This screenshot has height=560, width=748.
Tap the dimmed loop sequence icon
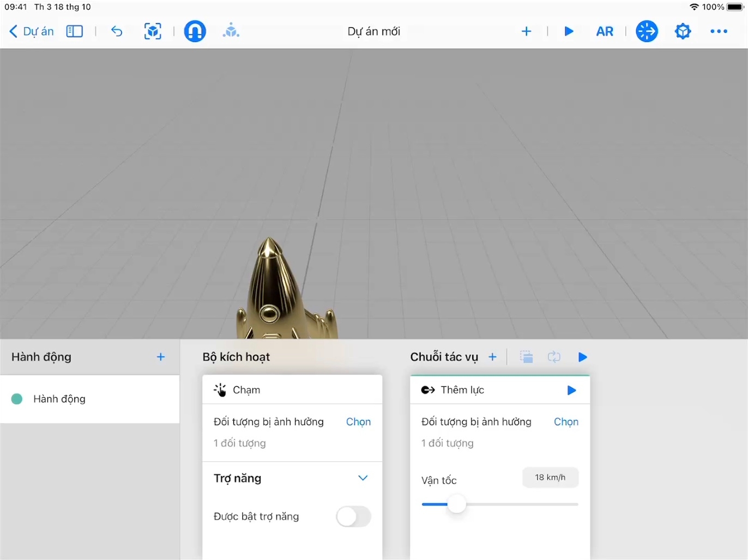tap(554, 357)
